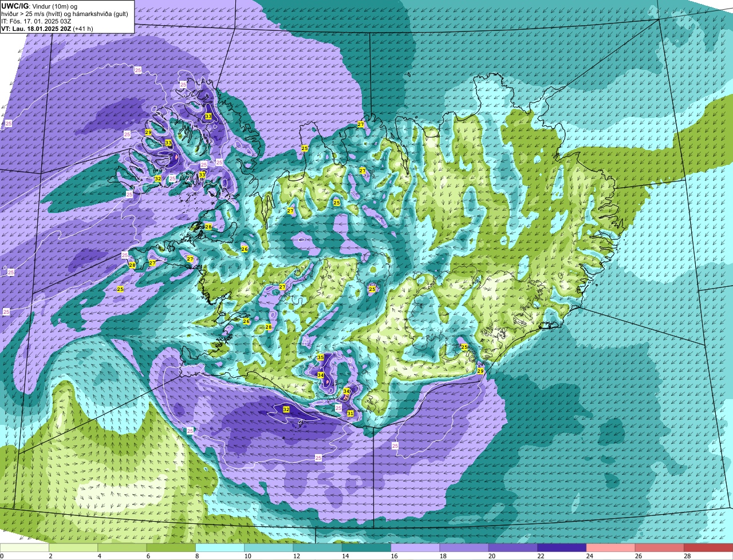The height and width of the screenshot is (560, 733).
Task: Click the initial time line "IT: Fös. 17. 01. 2025 03Z"
Action: tap(36, 21)
